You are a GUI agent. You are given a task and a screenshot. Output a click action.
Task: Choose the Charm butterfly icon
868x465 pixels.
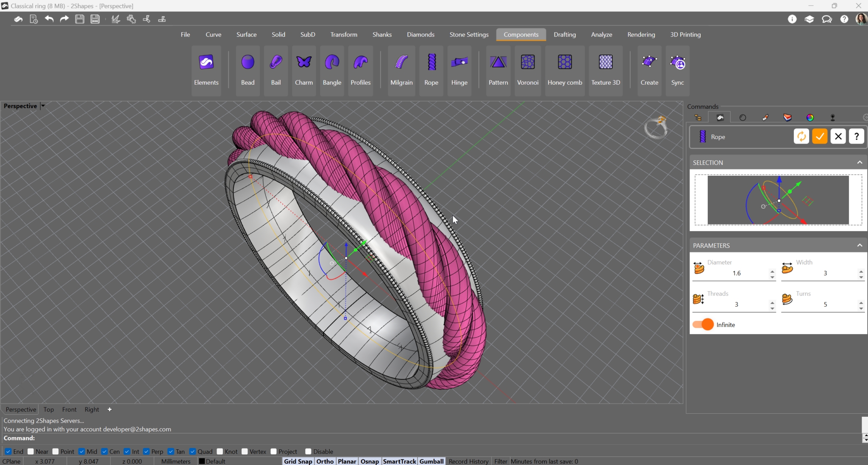point(303,63)
